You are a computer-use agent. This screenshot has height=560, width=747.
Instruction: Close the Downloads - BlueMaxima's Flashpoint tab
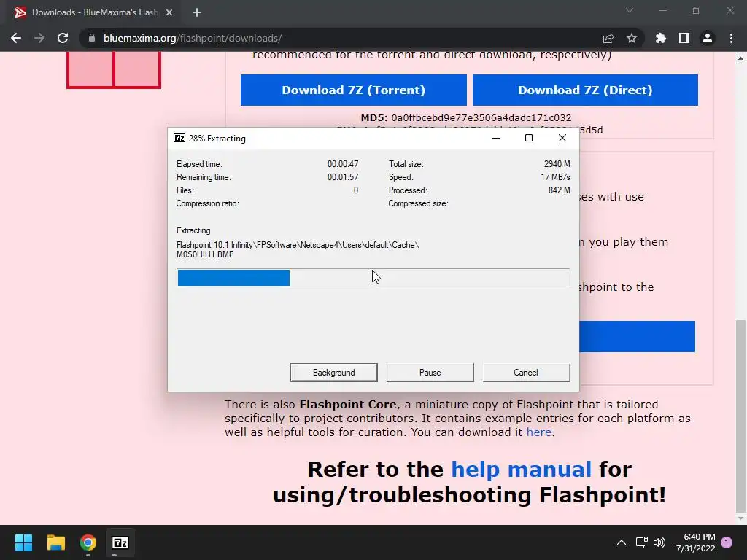[x=169, y=12]
